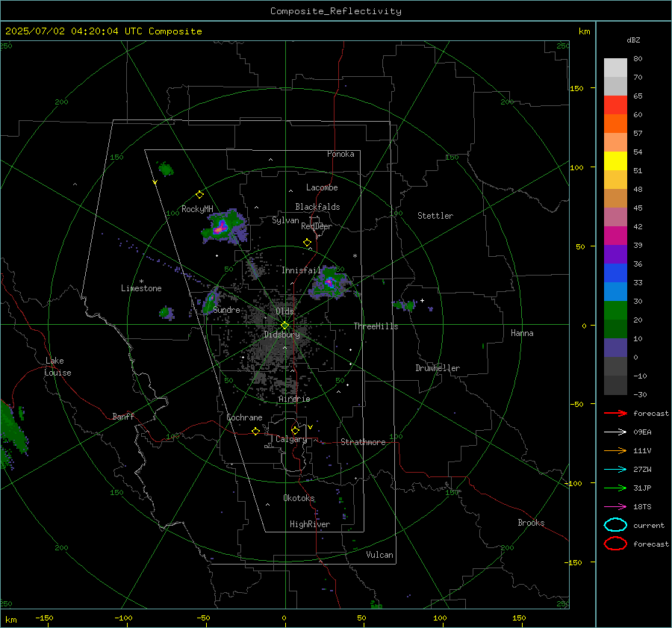Viewport: 672px width, 628px height.
Task: Click the Banff label
Action: pos(123,416)
